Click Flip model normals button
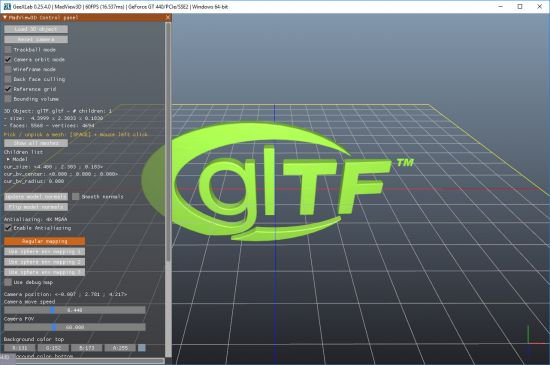Screen dimensions: 550x365 [36, 207]
